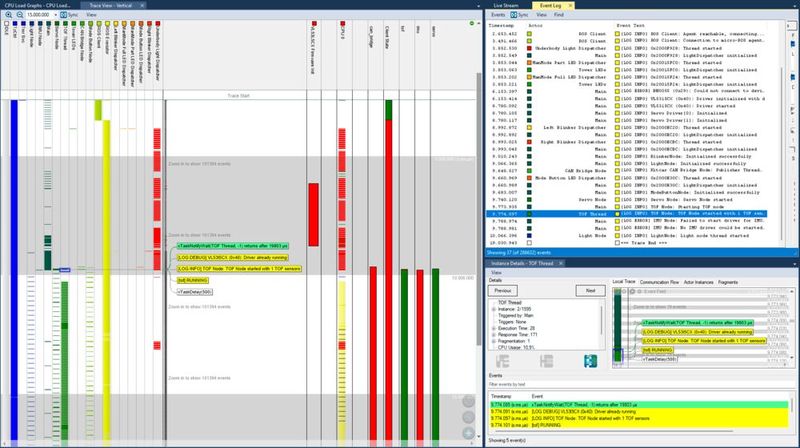Click first greyed view icon under Details

(503, 361)
